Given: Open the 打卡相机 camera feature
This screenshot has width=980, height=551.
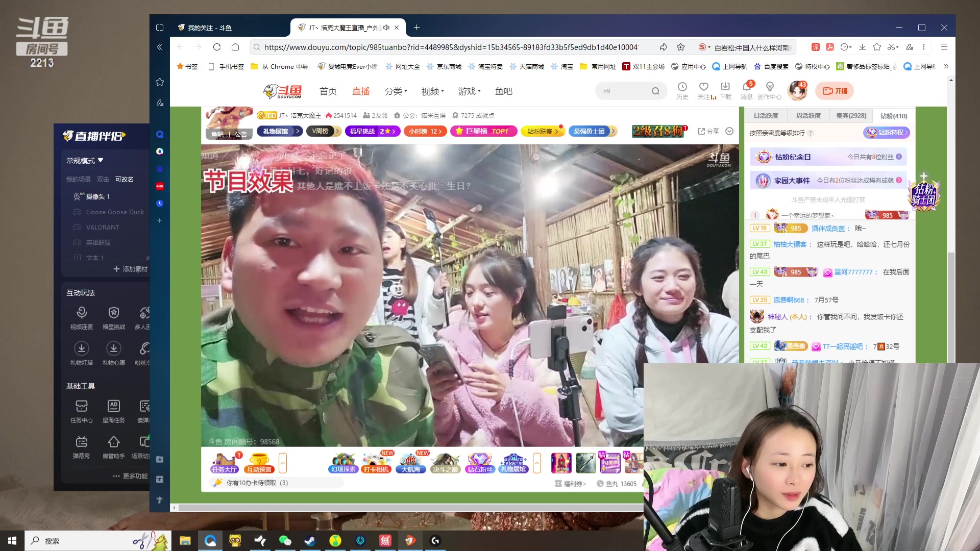Looking at the screenshot, I should 377,463.
